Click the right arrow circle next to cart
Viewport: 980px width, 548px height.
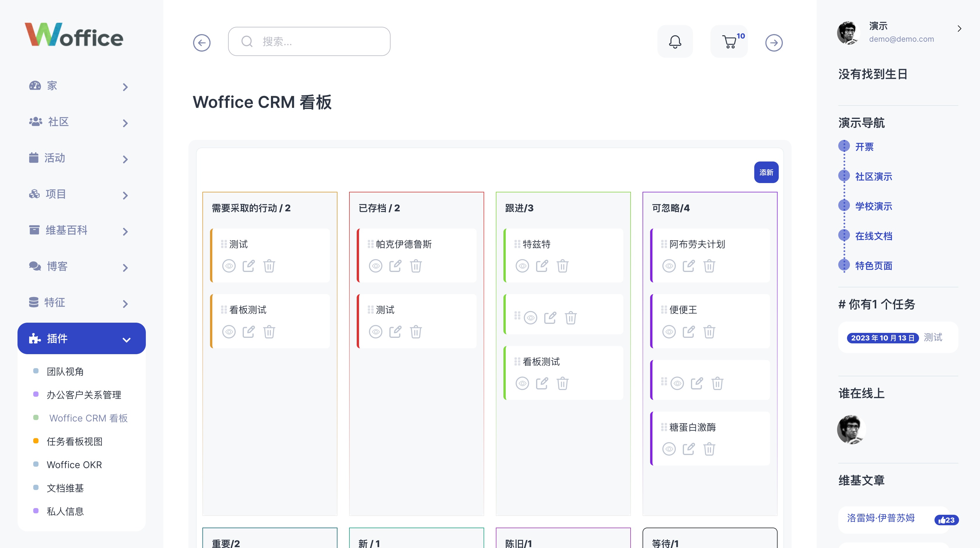click(774, 43)
